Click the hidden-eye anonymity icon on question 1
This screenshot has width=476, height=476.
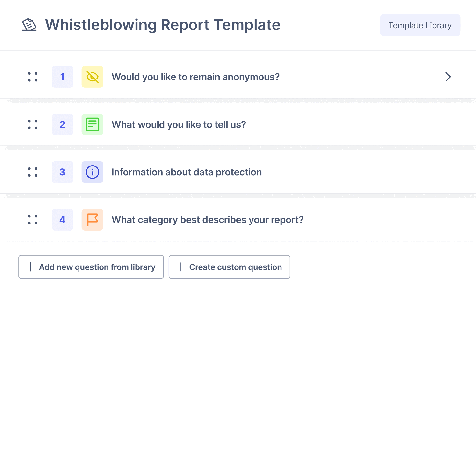pyautogui.click(x=92, y=77)
